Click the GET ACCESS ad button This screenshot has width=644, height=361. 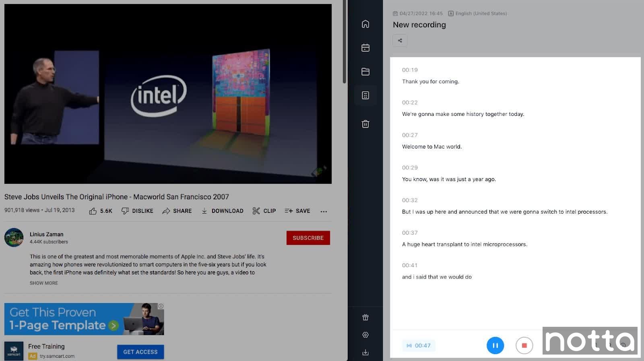tap(140, 352)
